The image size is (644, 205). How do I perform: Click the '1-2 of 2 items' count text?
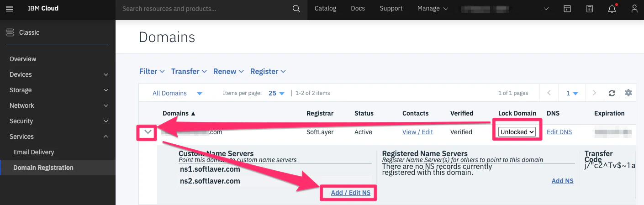312,93
